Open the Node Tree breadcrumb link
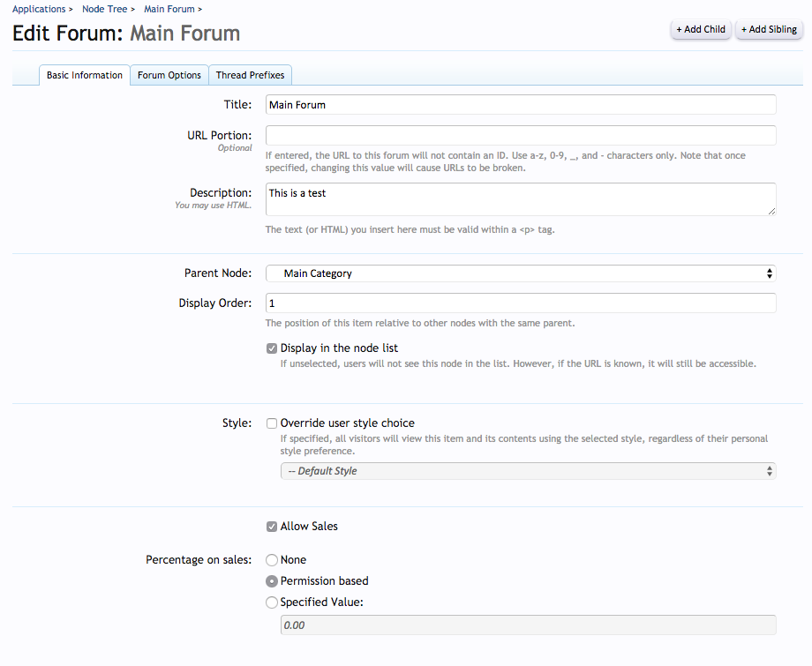This screenshot has height=666, width=812. point(104,9)
